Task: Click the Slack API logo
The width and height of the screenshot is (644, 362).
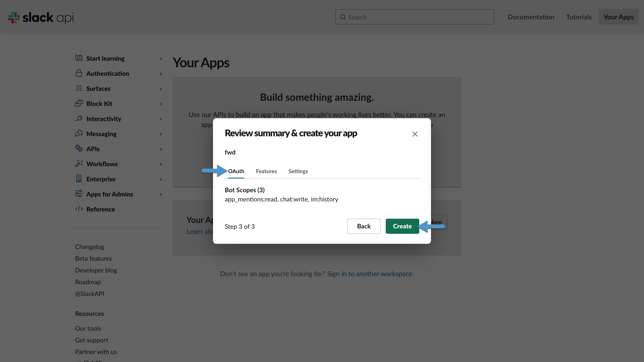Action: click(x=40, y=17)
